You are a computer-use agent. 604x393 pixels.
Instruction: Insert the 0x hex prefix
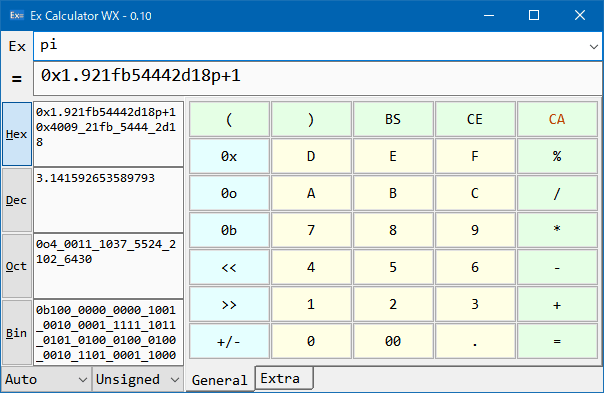pyautogui.click(x=229, y=156)
